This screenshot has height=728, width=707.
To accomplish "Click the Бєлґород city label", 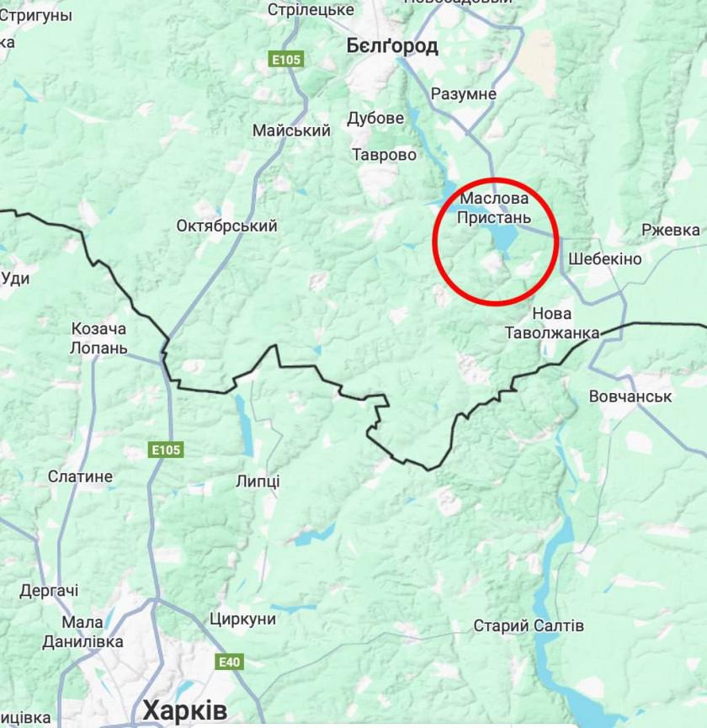I will [x=392, y=46].
